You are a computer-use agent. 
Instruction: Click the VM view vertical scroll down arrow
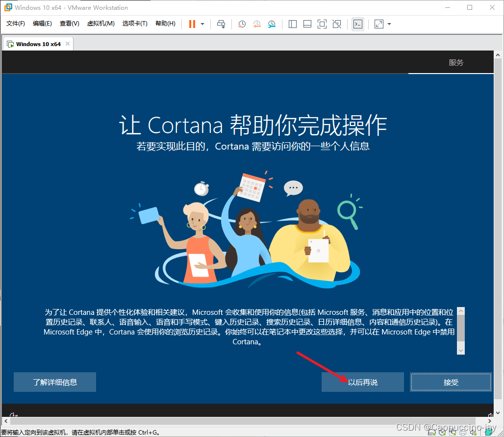point(498,413)
